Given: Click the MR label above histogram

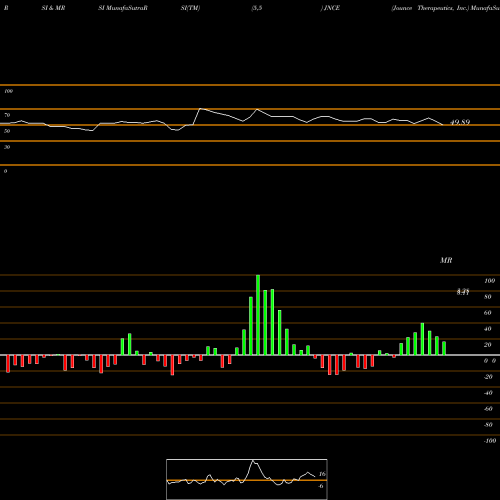Looking at the screenshot, I should (x=446, y=260).
